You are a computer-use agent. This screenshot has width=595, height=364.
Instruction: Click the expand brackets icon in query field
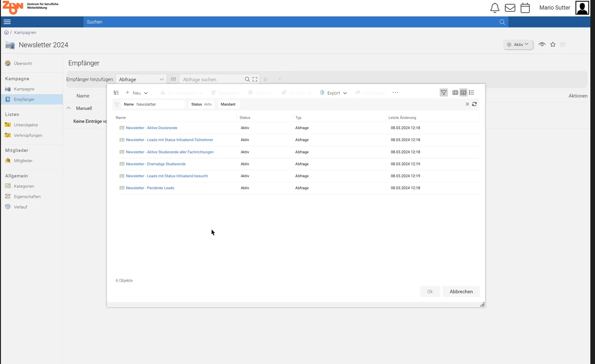255,79
